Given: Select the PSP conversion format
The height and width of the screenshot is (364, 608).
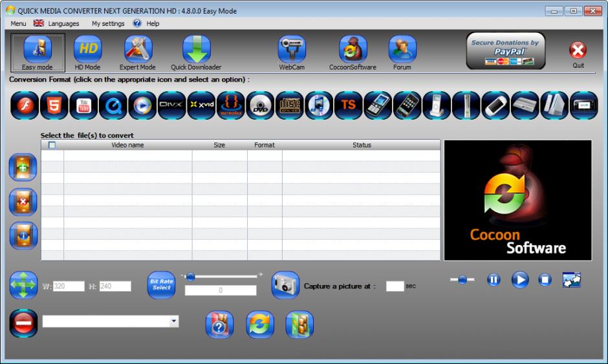Looking at the screenshot, I should tap(495, 105).
